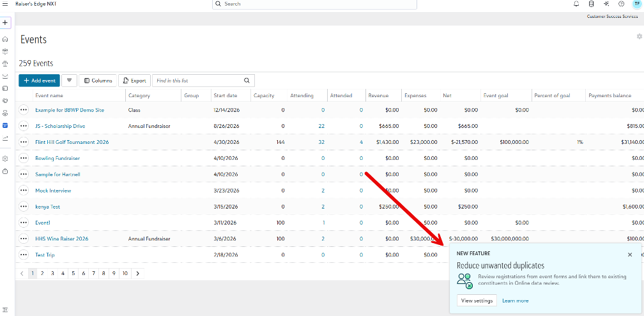Go to page 5 in pagination

(73, 273)
